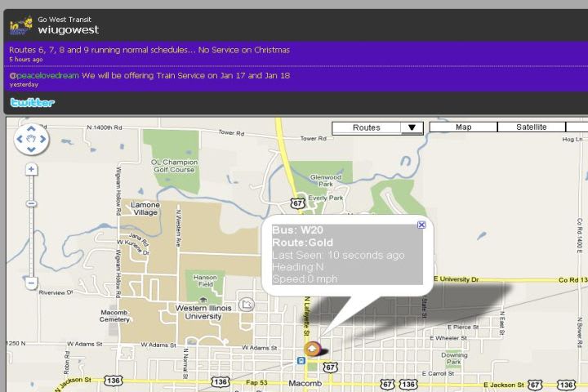This screenshot has height=392, width=588.
Task: Open the 'yesterday' tweet timestamp
Action: [24, 84]
